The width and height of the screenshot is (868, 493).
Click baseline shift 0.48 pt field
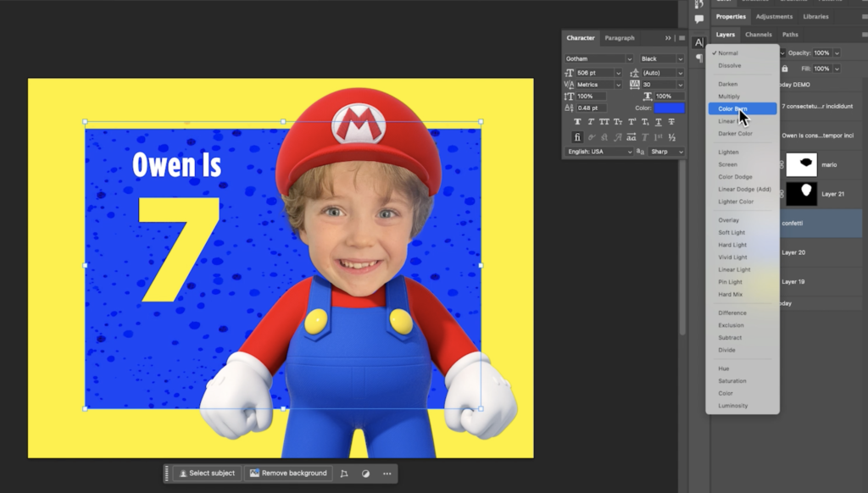[x=591, y=108]
